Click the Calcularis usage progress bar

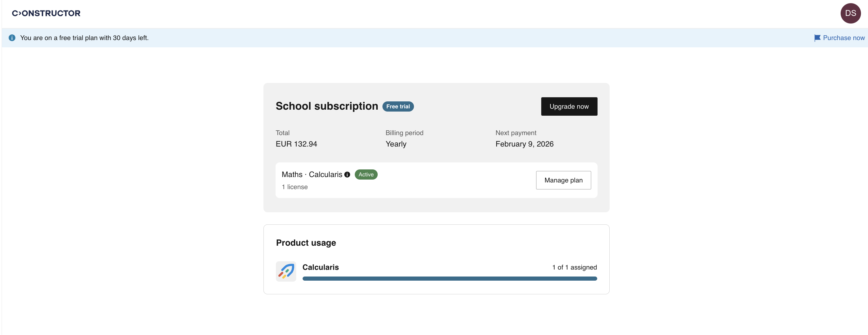pyautogui.click(x=450, y=278)
